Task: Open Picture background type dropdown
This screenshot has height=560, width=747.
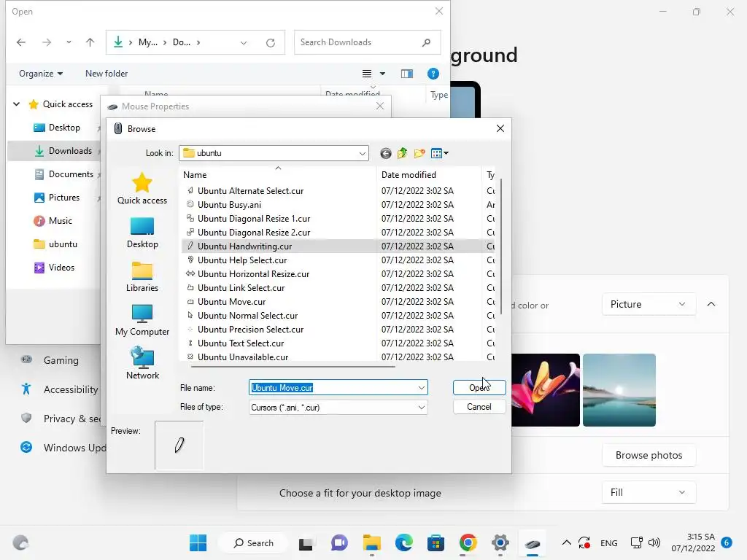Action: pos(649,304)
